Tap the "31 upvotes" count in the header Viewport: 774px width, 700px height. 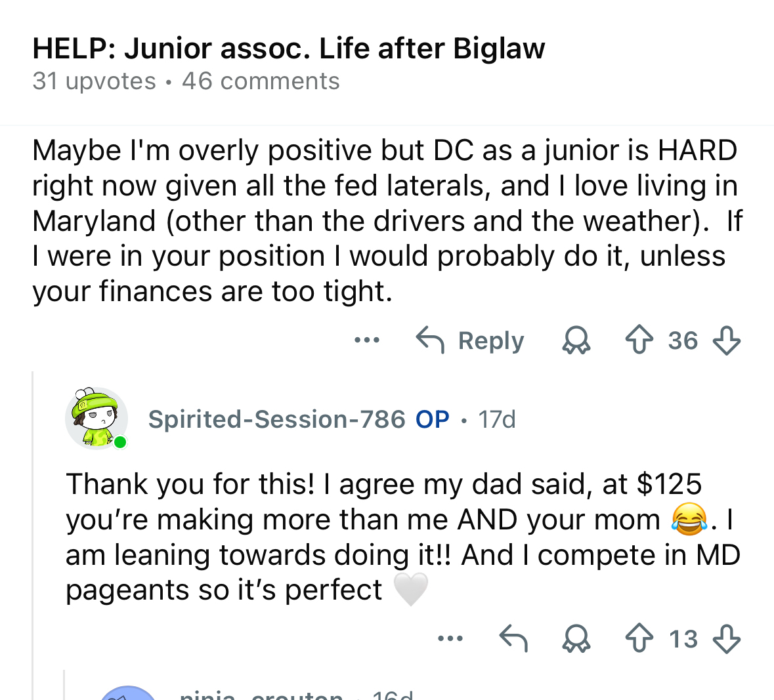pos(94,81)
